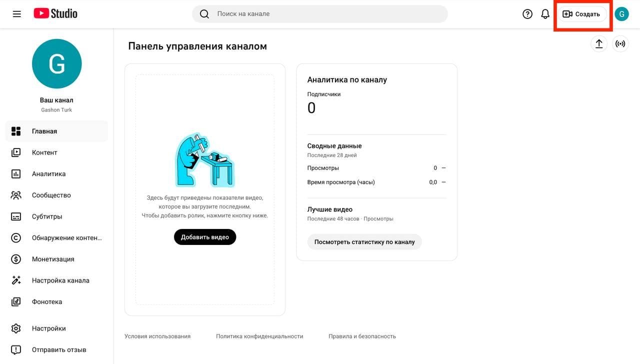The image size is (640, 364).
Task: Check notifications with the bell icon
Action: [x=545, y=13]
